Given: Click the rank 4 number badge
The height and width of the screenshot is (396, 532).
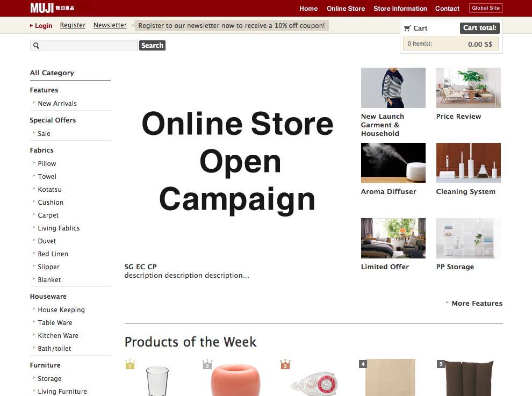Looking at the screenshot, I should click(363, 364).
